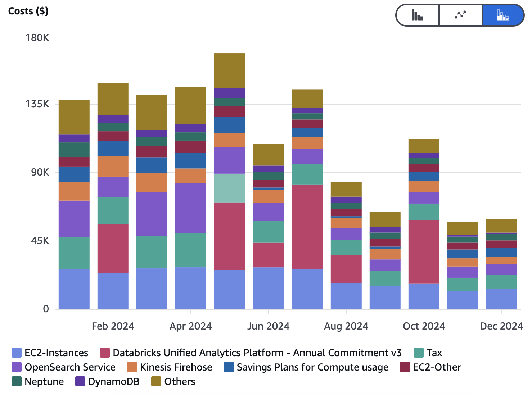Select the Databricks segment of the Feb 2024 bar
532x395 pixels.
tap(113, 248)
